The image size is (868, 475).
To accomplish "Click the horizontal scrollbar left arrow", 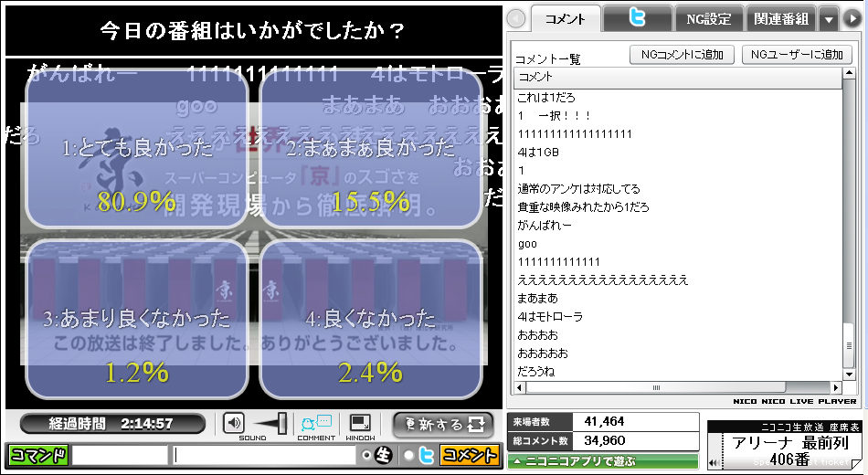I will [x=520, y=387].
